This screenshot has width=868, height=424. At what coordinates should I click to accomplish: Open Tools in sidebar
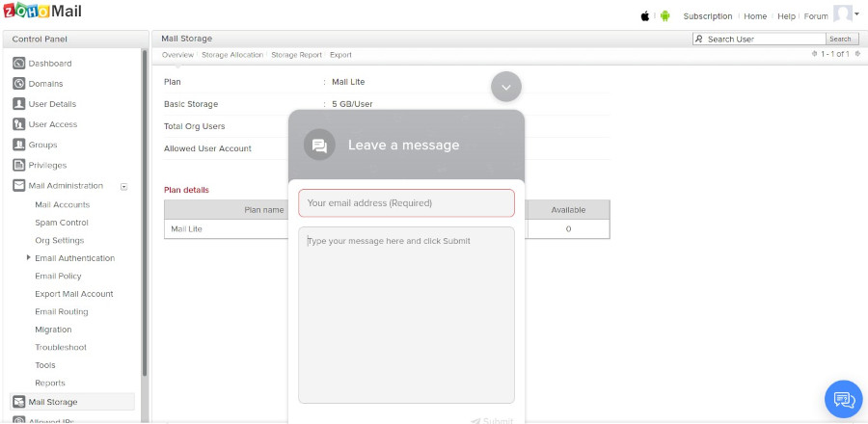pyautogui.click(x=45, y=365)
